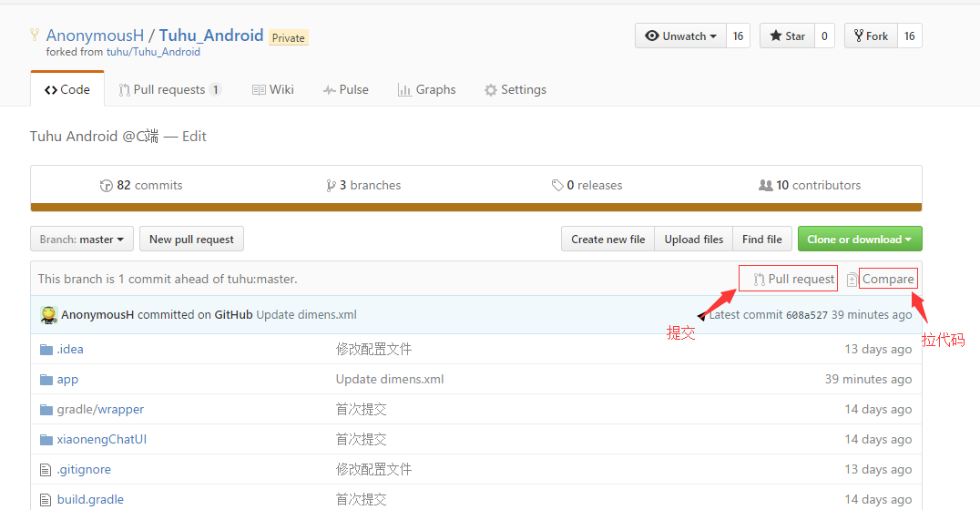Go to the Pulse tab
This screenshot has width=980, height=510.
pyautogui.click(x=345, y=89)
